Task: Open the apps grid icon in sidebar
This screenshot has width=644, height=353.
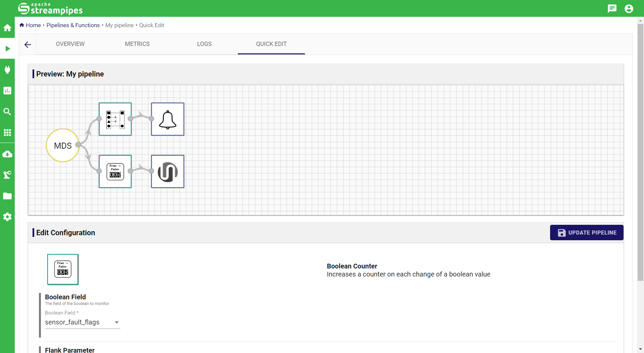Action: click(7, 133)
